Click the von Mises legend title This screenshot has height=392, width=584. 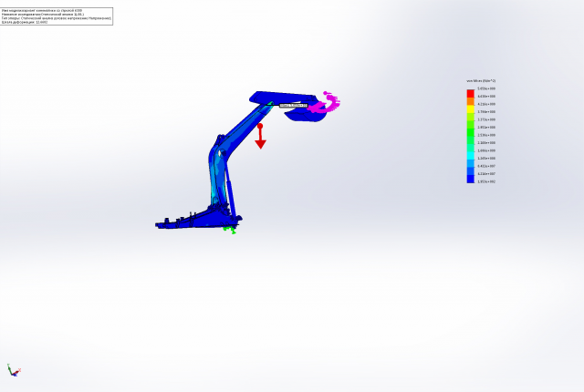(481, 81)
